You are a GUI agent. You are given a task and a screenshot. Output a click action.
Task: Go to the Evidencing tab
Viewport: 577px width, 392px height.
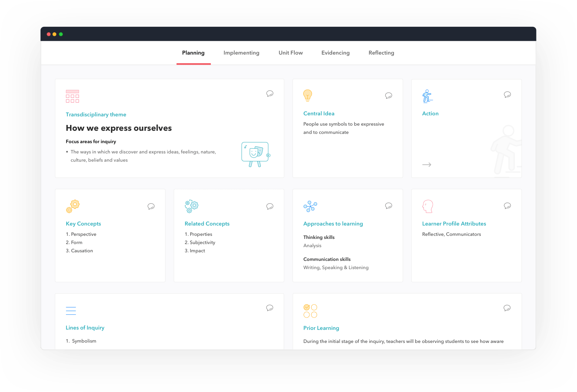(x=335, y=53)
